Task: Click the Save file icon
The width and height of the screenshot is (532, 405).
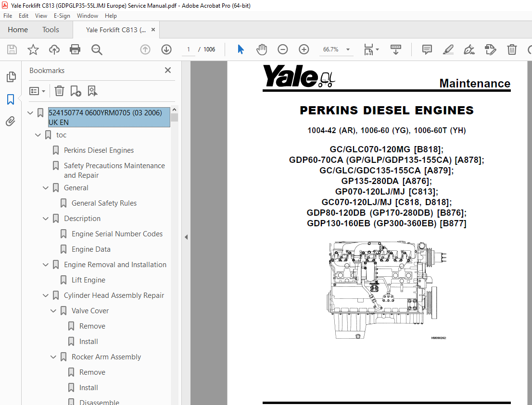Action: [x=12, y=49]
